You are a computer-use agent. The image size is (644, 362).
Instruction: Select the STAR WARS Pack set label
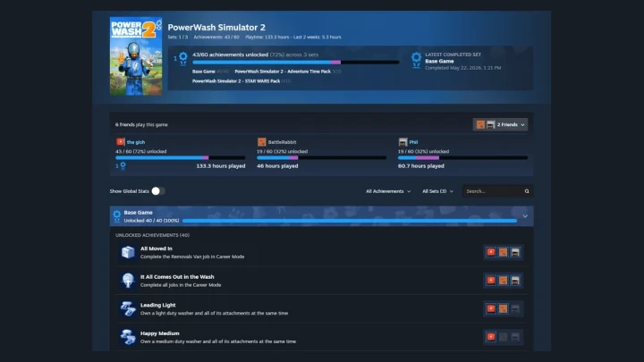point(241,81)
